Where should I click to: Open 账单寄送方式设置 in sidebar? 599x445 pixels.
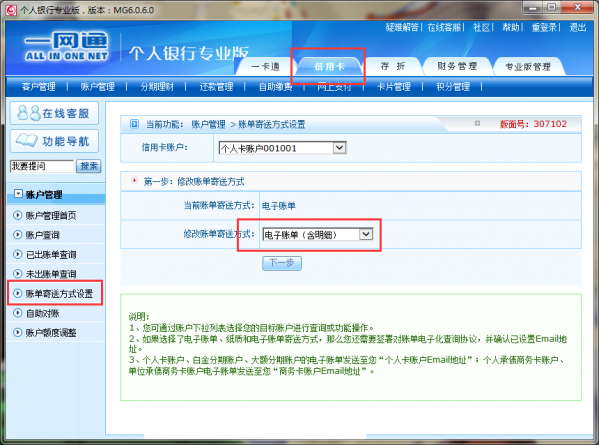pyautogui.click(x=59, y=293)
